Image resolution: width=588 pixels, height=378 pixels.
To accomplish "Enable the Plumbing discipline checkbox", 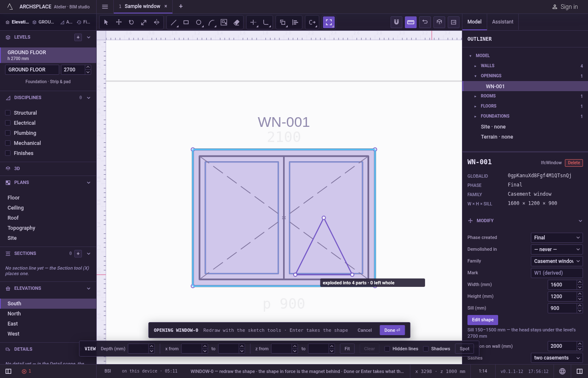I will (8, 133).
